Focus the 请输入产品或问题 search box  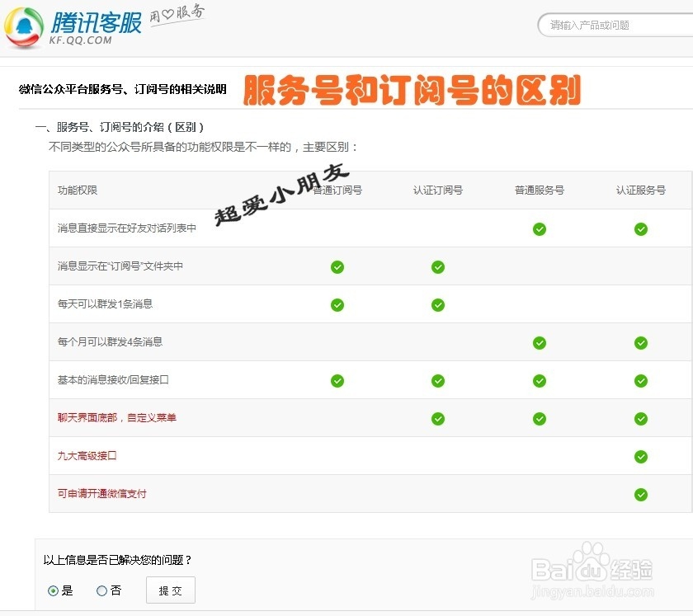(615, 26)
